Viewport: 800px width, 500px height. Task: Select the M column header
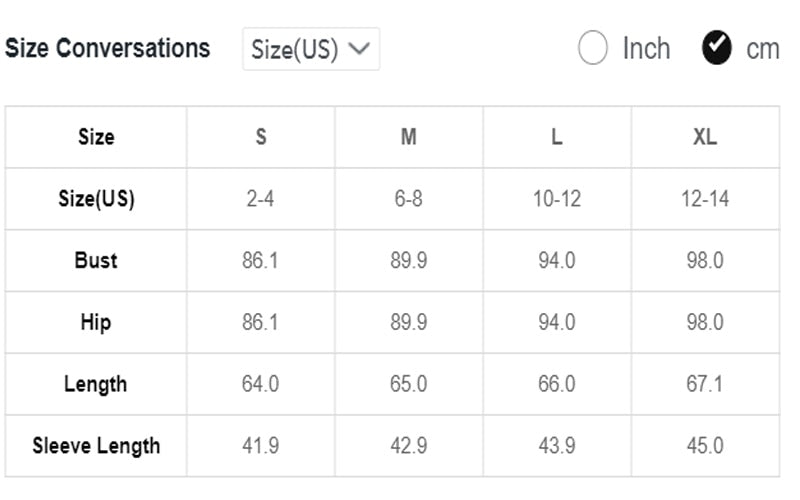pos(409,137)
